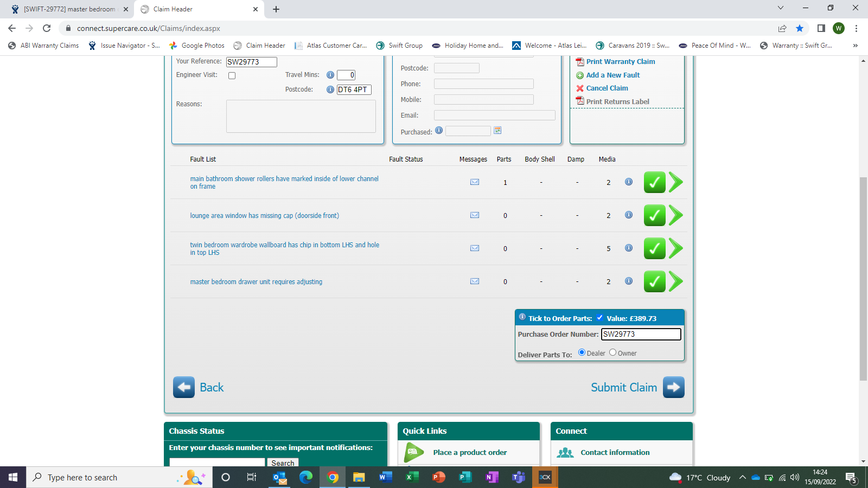Click the Chrome profile avatar W
This screenshot has width=868, height=488.
(x=839, y=28)
